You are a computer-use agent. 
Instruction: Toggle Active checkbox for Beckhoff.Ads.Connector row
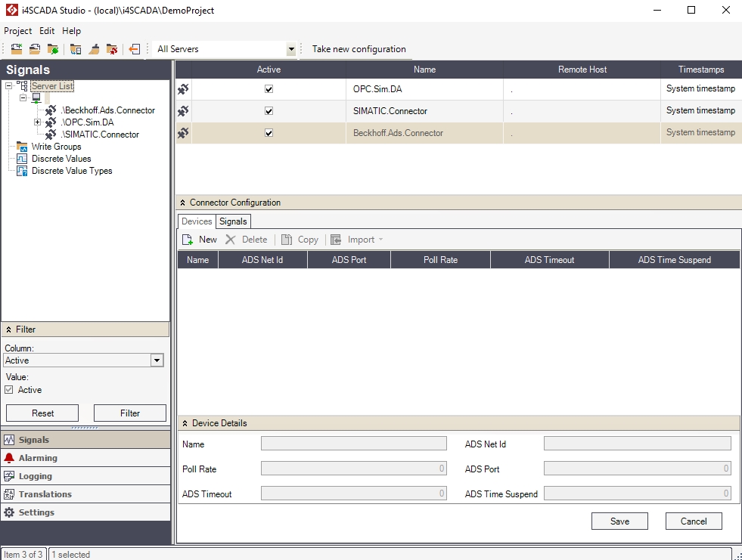[269, 133]
